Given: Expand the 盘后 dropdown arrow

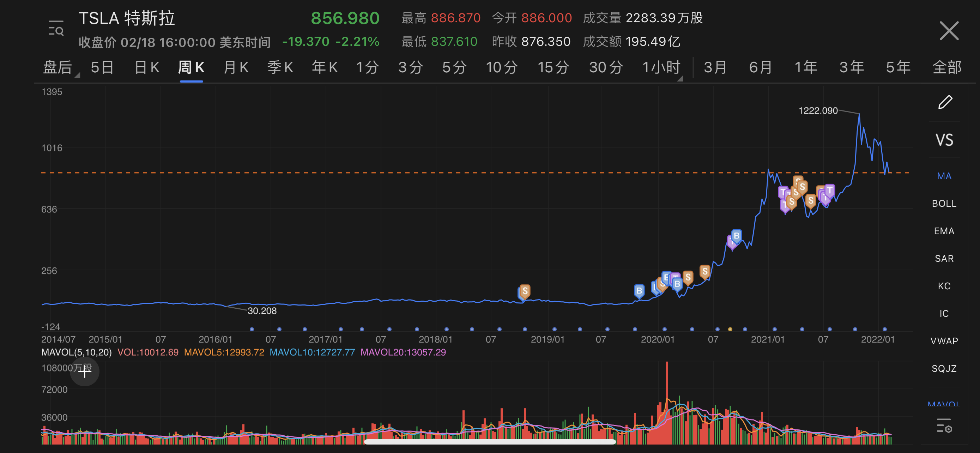Looking at the screenshot, I should [x=77, y=77].
